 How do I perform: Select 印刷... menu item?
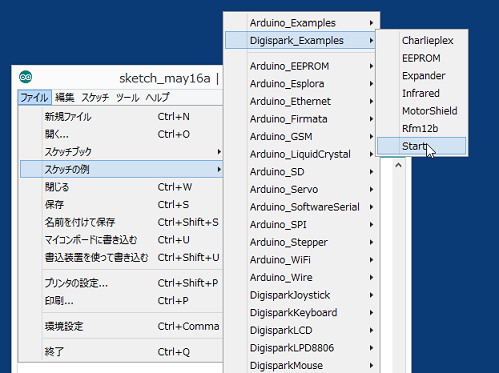click(121, 301)
